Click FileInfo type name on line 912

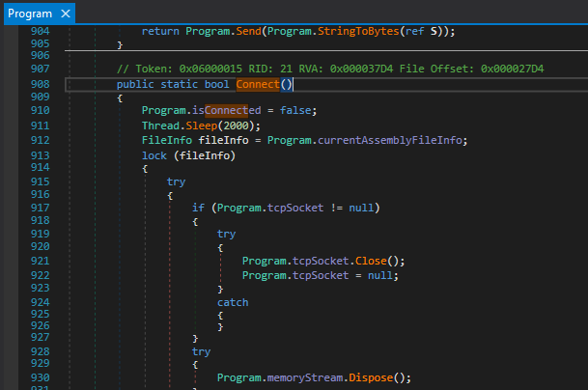click(167, 141)
